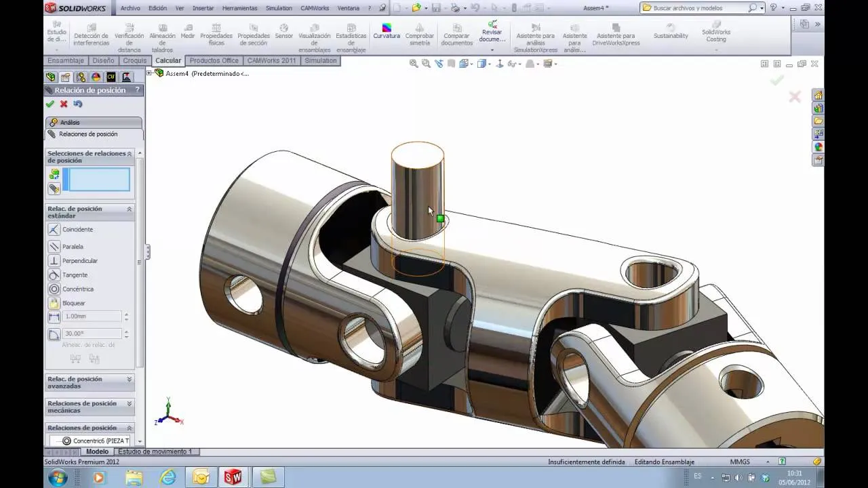Launch SolidWorks Costing

point(716,34)
